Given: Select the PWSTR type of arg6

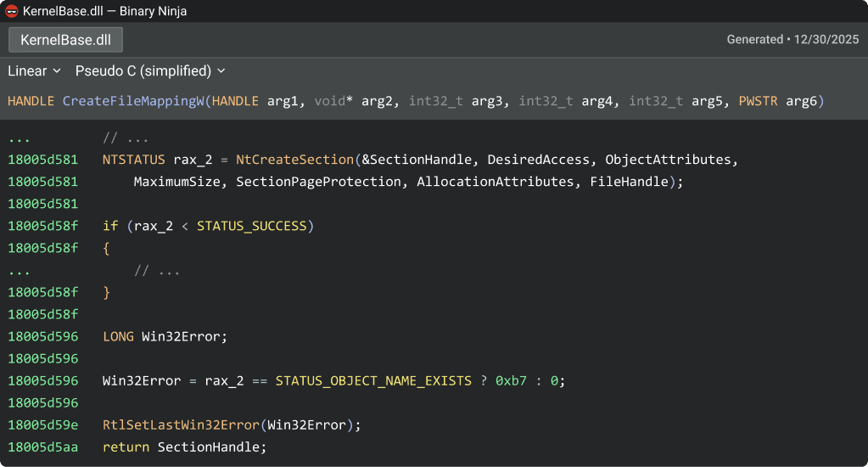Looking at the screenshot, I should coord(758,101).
